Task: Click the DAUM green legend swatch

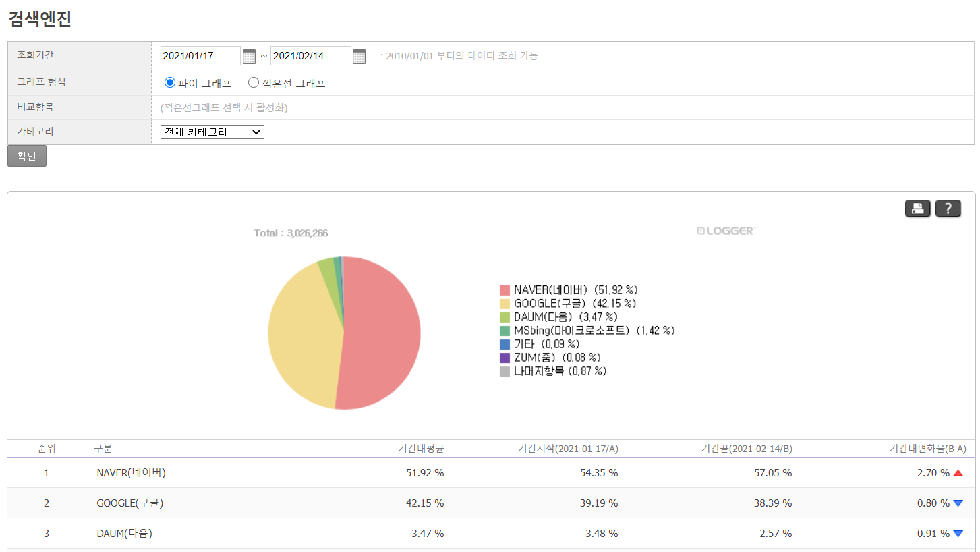Action: click(x=505, y=317)
